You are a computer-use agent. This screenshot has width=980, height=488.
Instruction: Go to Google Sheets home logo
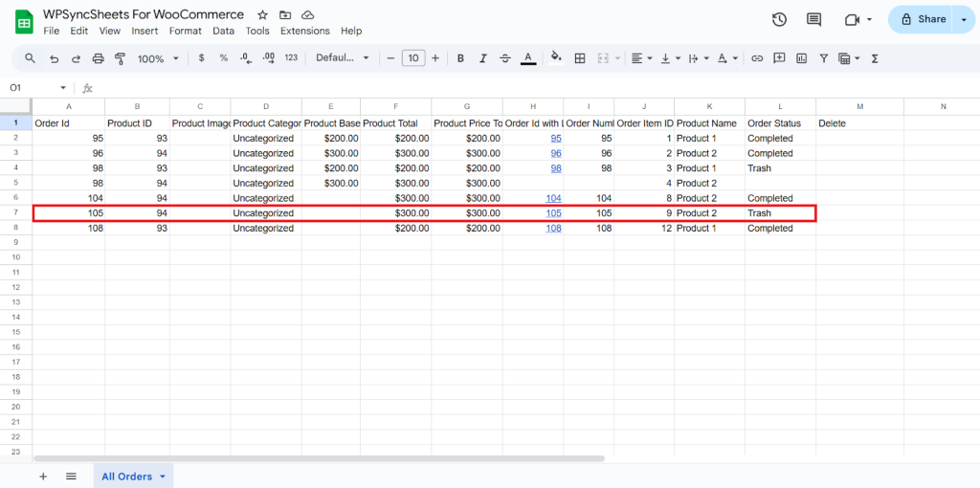24,23
